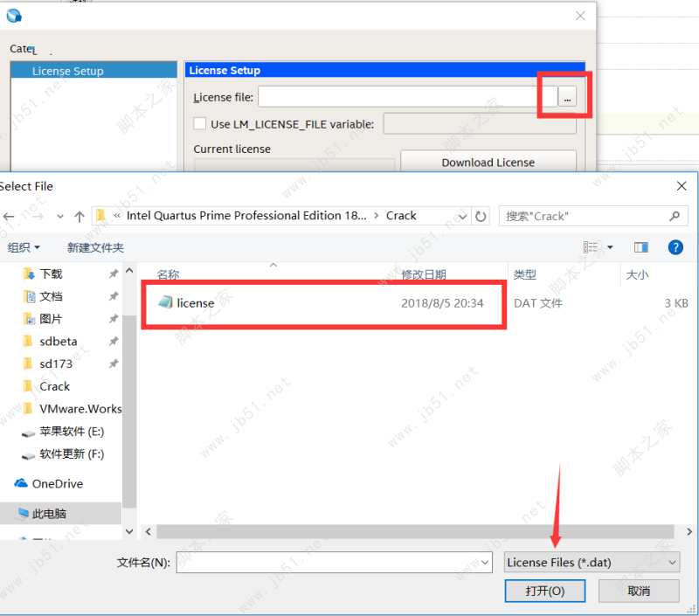Open help with blue question mark
The width and height of the screenshot is (699, 616).
coord(675,247)
